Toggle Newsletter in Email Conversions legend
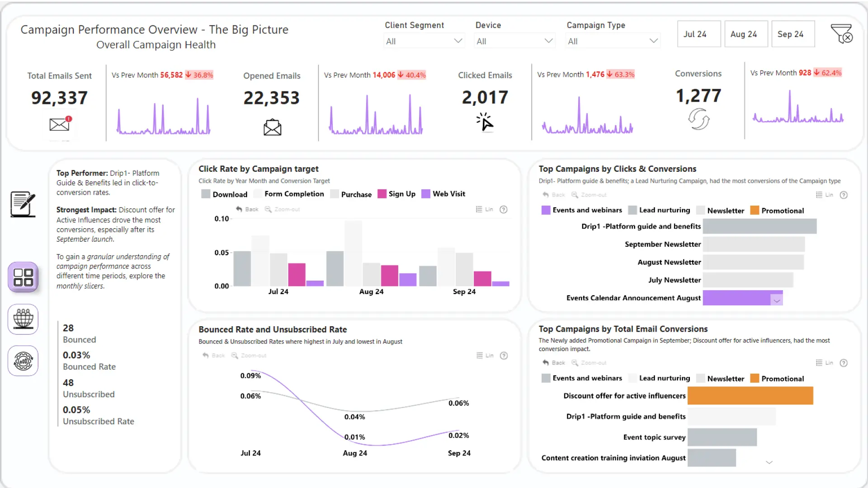868x488 pixels. (x=720, y=378)
